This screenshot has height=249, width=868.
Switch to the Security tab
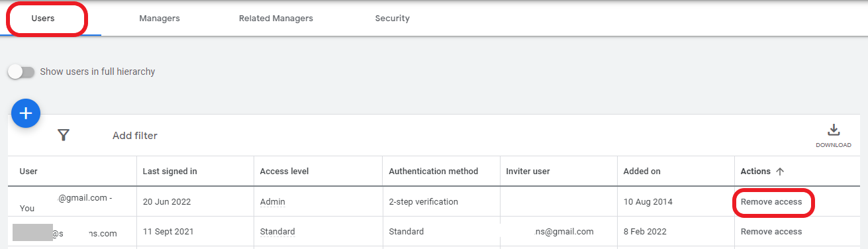393,19
